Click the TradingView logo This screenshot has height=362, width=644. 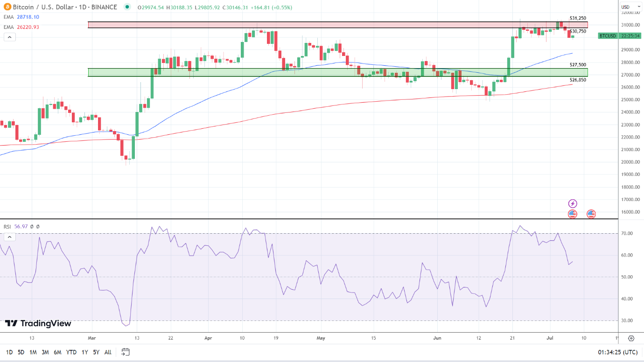tap(38, 323)
